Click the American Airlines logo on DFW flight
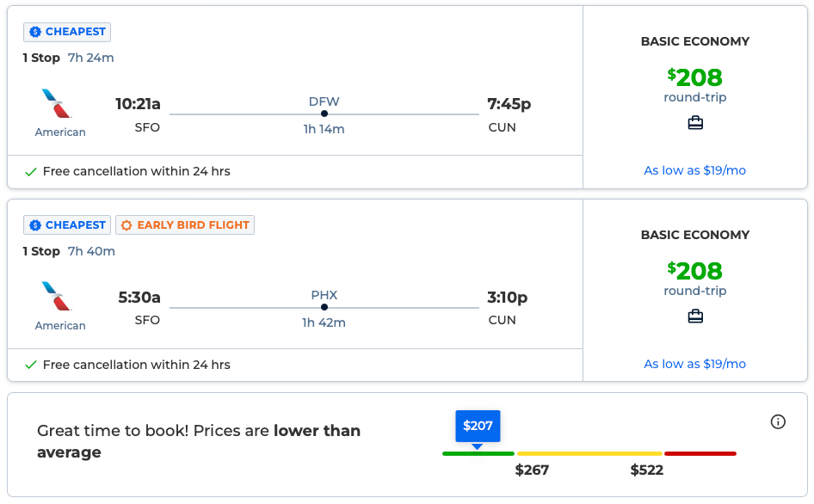The height and width of the screenshot is (504, 814). click(58, 104)
